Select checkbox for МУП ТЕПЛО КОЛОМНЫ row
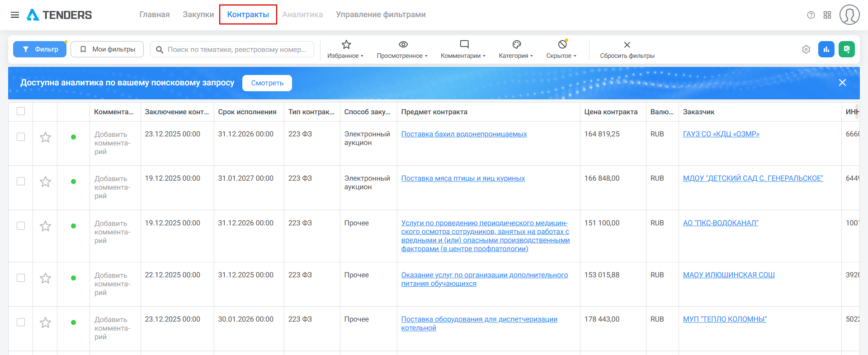The width and height of the screenshot is (868, 355). click(21, 322)
